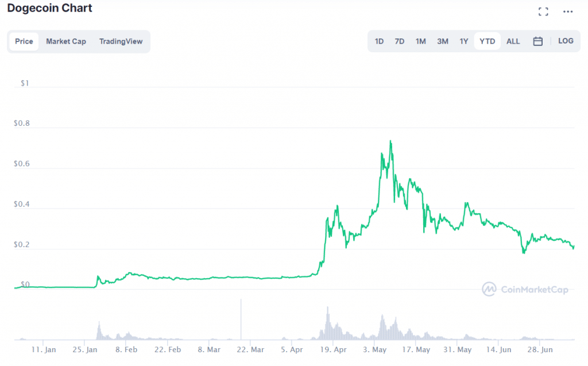The image size is (588, 366).
Task: Click the Dogecoin Chart heading
Action: [x=49, y=9]
